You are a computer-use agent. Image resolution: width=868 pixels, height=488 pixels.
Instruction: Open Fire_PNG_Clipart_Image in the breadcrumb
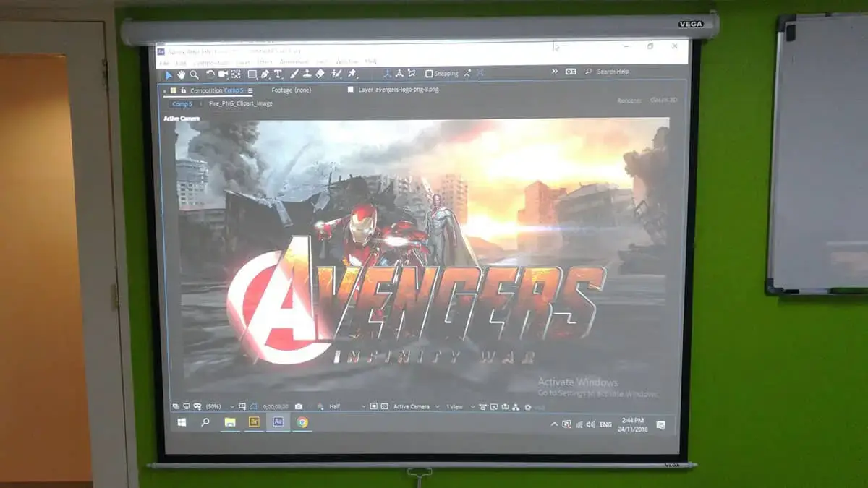[x=241, y=104]
